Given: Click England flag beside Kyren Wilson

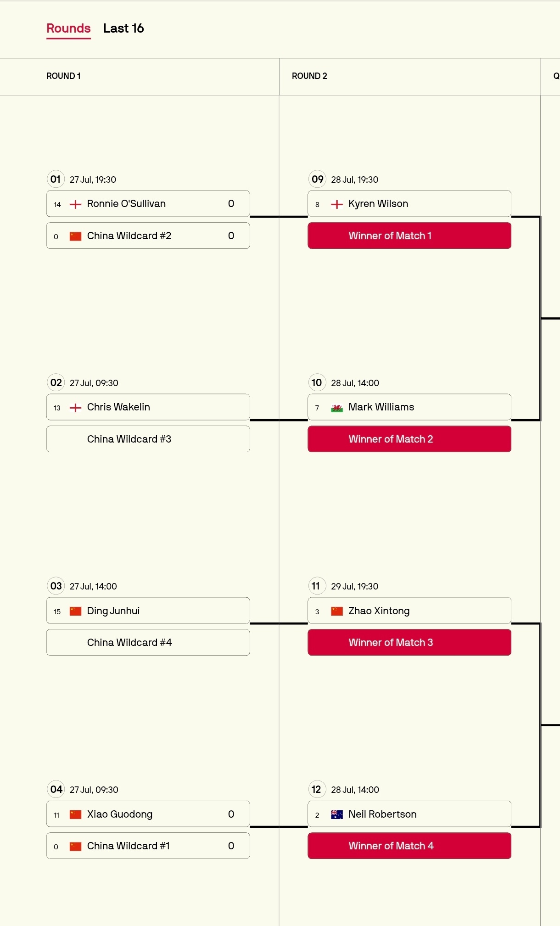Looking at the screenshot, I should click(x=337, y=204).
